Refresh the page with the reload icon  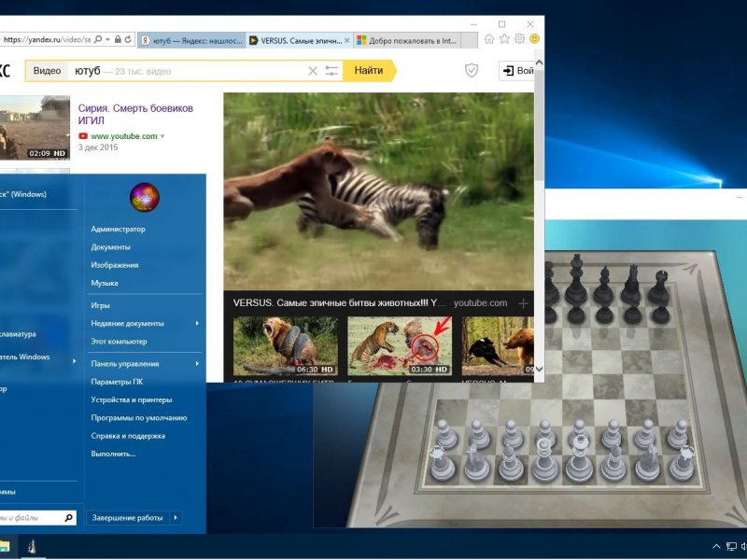(x=128, y=39)
